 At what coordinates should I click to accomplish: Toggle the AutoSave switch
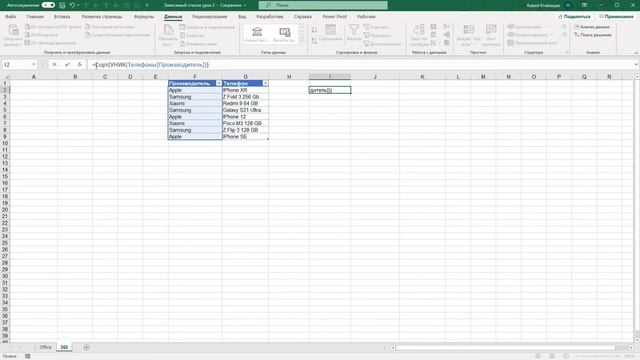point(48,5)
